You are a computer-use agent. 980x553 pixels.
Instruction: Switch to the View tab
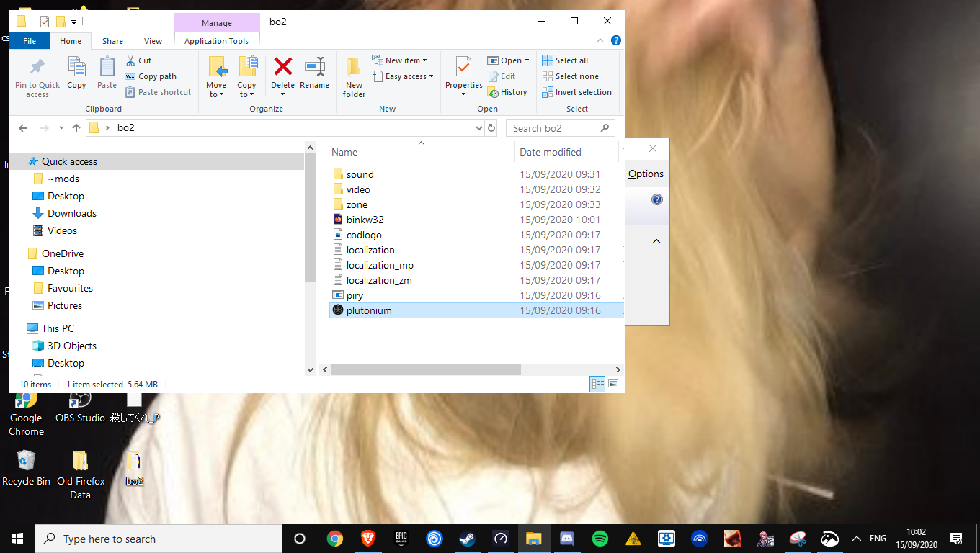click(153, 41)
